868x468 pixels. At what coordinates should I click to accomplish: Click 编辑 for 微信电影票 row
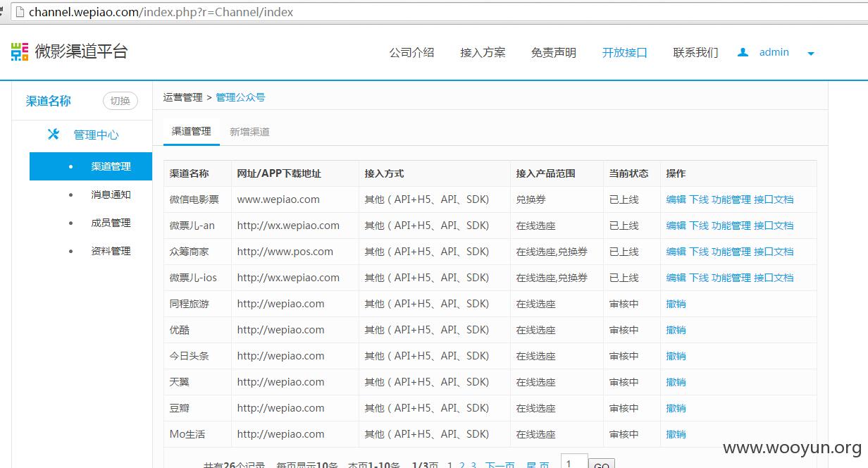pos(676,199)
